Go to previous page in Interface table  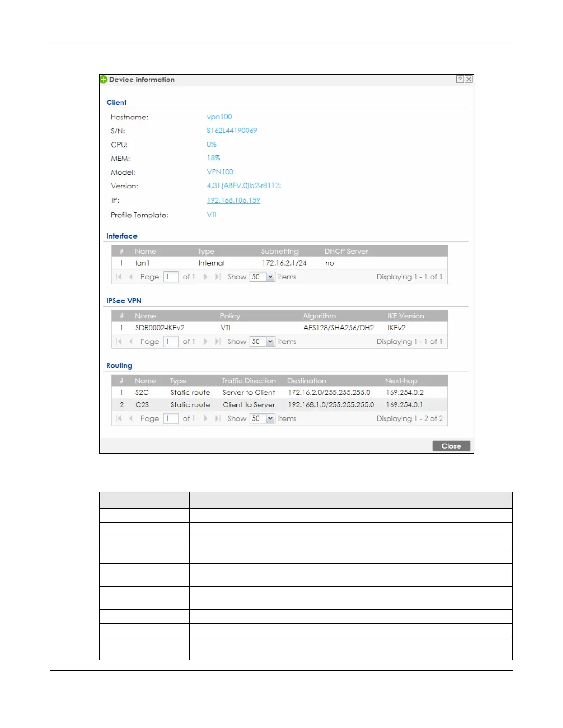tap(131, 277)
